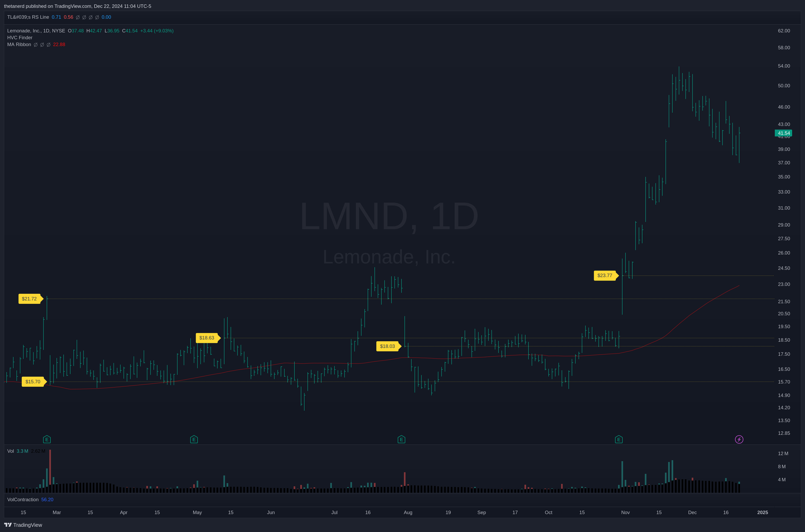Click the open price O37.48
Viewport: 805px width, 532px height.
coord(76,31)
